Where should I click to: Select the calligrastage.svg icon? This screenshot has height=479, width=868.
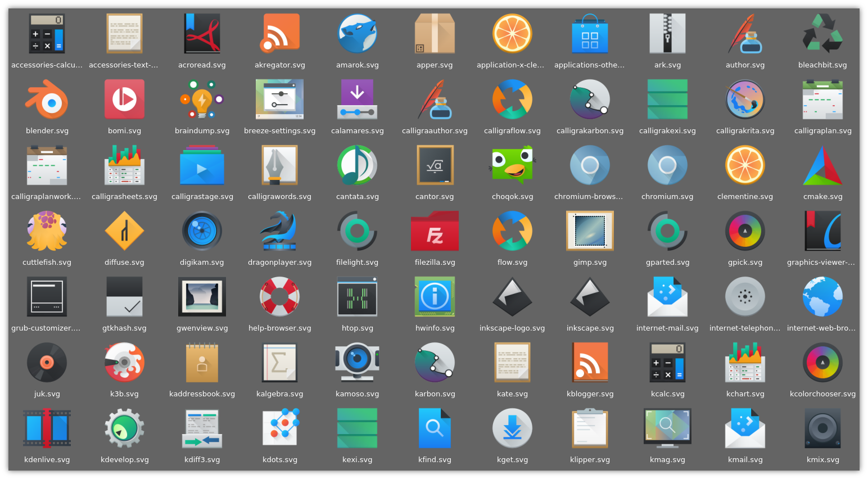click(202, 165)
